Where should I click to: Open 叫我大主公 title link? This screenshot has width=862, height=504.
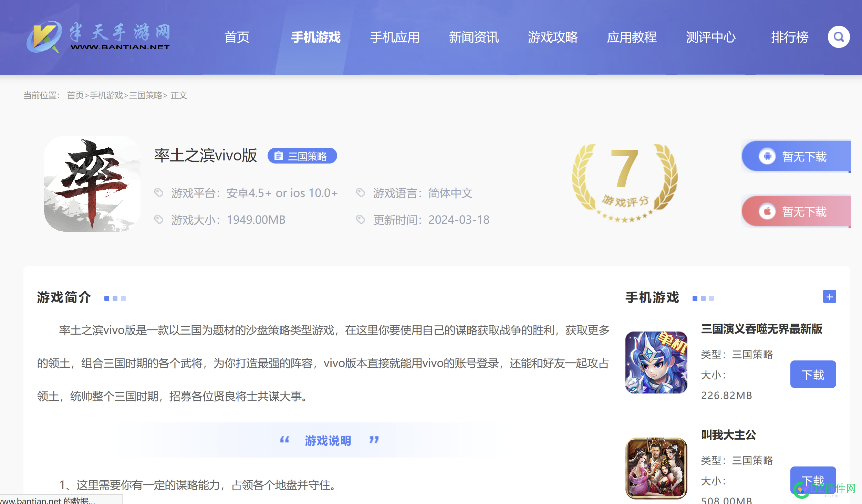coord(729,435)
